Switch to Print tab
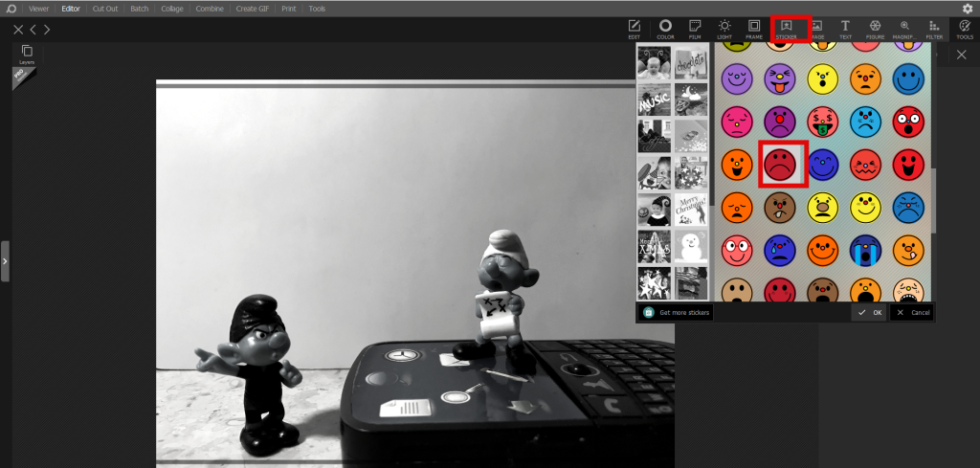Viewport: 980px width, 468px height. (x=288, y=9)
